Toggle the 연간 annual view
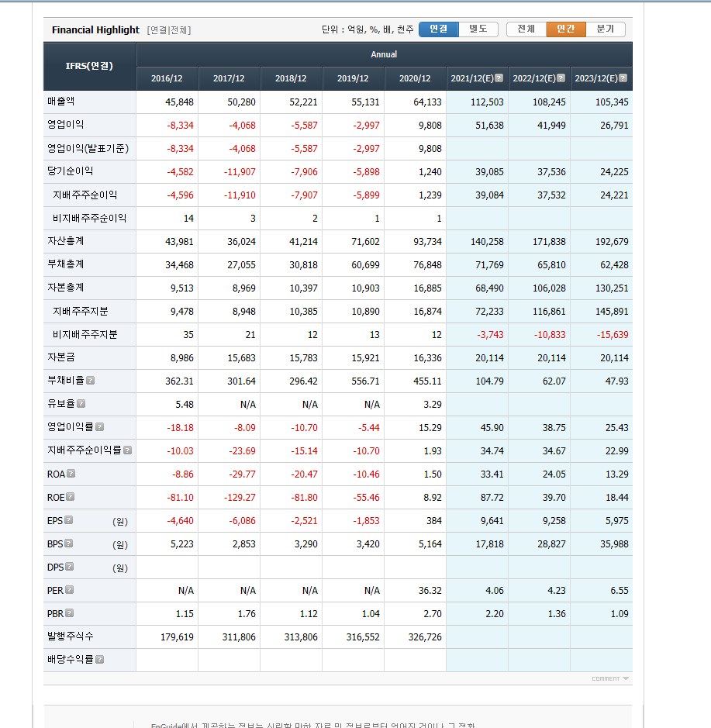The width and height of the screenshot is (711, 728). 566,29
